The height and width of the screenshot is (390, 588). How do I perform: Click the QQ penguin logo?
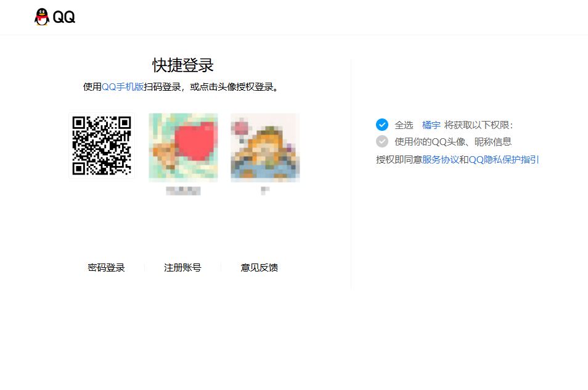[x=41, y=17]
